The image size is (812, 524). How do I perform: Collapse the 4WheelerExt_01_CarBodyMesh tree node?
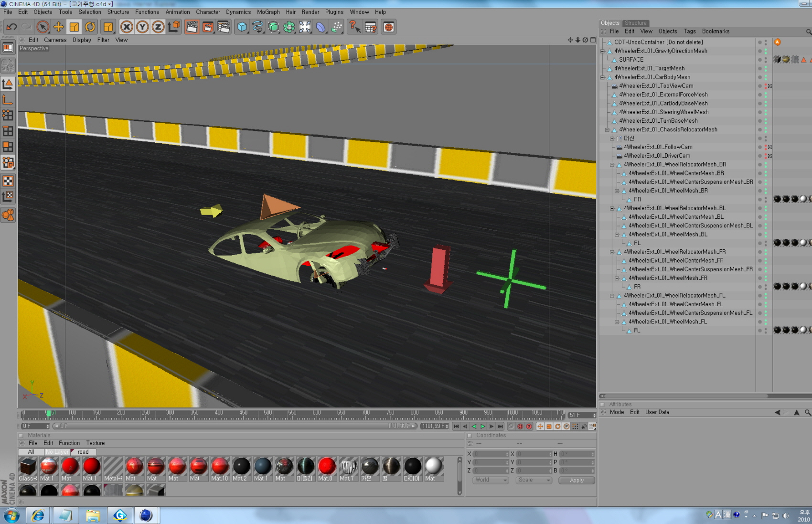(603, 77)
